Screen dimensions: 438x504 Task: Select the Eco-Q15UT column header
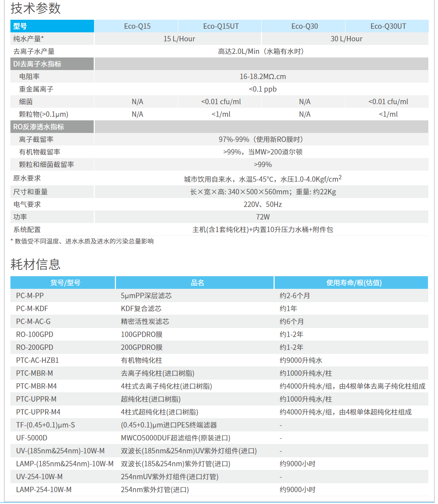(221, 26)
